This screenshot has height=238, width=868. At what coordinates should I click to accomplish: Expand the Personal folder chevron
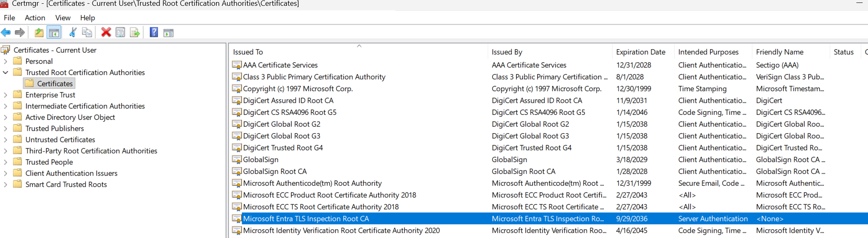click(5, 61)
